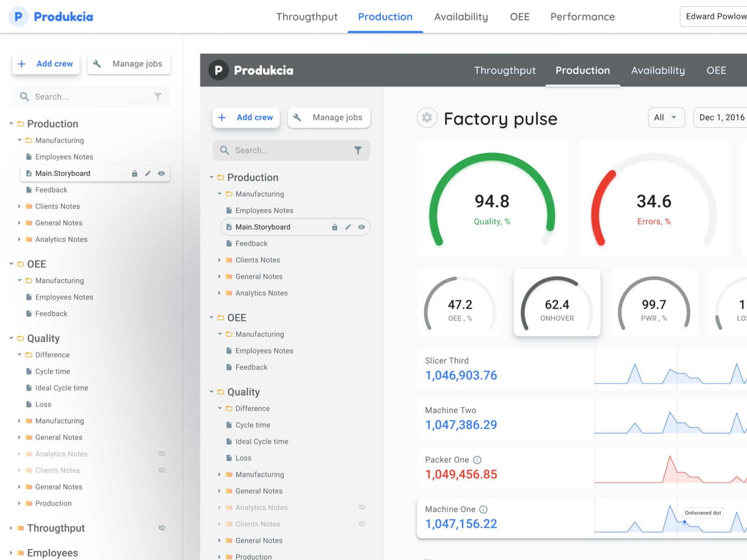The height and width of the screenshot is (560, 747).
Task: Click the Produkcia logo icon
Action: tap(18, 17)
